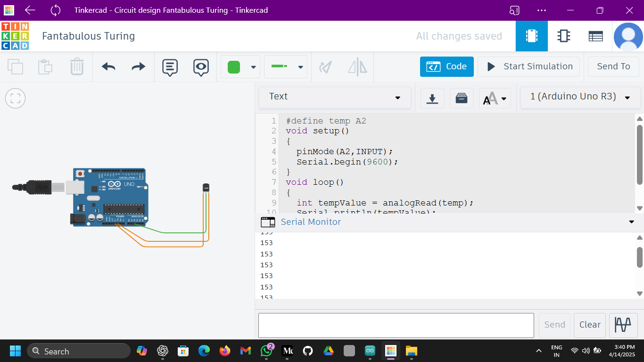
Task: Click the Delete trash icon
Action: coord(77,66)
